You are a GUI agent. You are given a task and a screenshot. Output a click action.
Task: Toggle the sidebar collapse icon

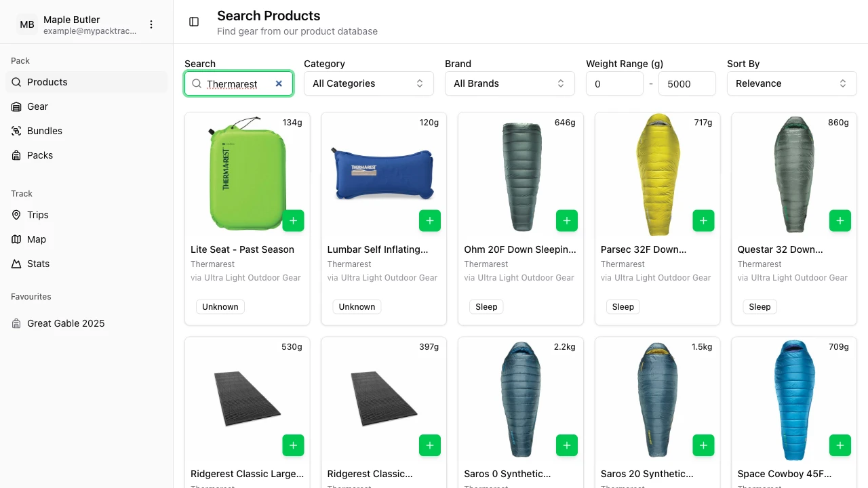click(194, 22)
